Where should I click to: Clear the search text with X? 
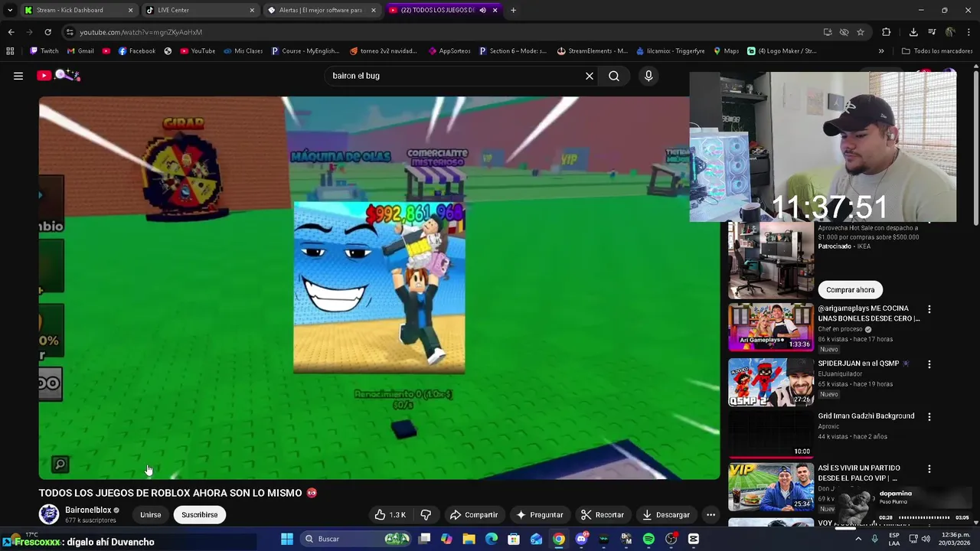pyautogui.click(x=590, y=76)
